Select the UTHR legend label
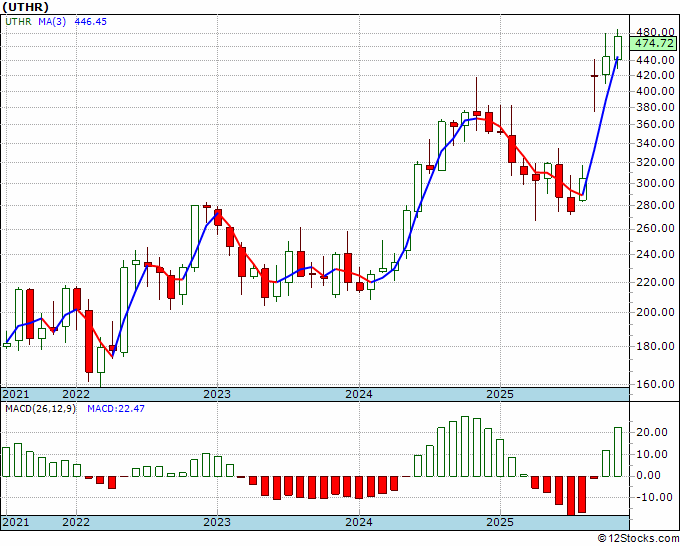680x546 pixels. click(18, 22)
